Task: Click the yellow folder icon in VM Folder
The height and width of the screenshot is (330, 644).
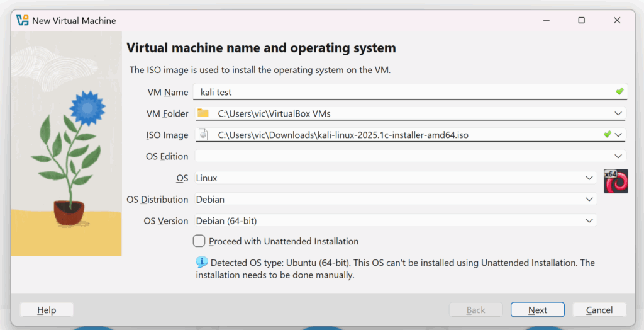Action: (x=203, y=113)
